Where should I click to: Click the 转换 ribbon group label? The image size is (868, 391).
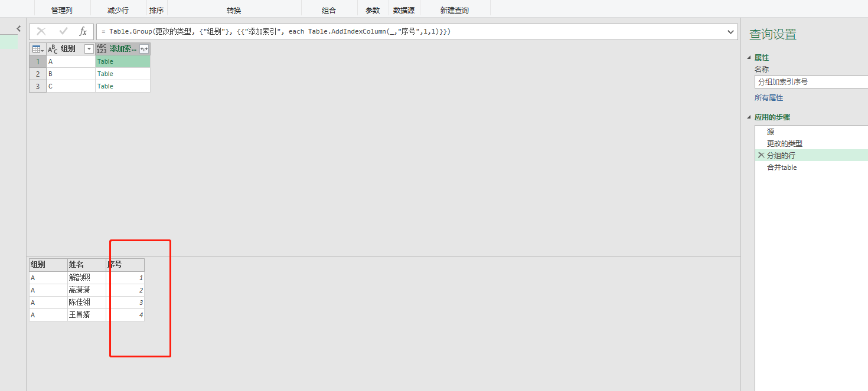(x=234, y=11)
